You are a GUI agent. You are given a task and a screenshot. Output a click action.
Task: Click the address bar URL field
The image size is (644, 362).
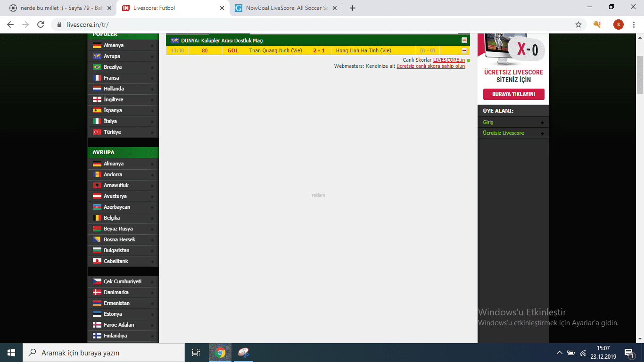coord(311,25)
